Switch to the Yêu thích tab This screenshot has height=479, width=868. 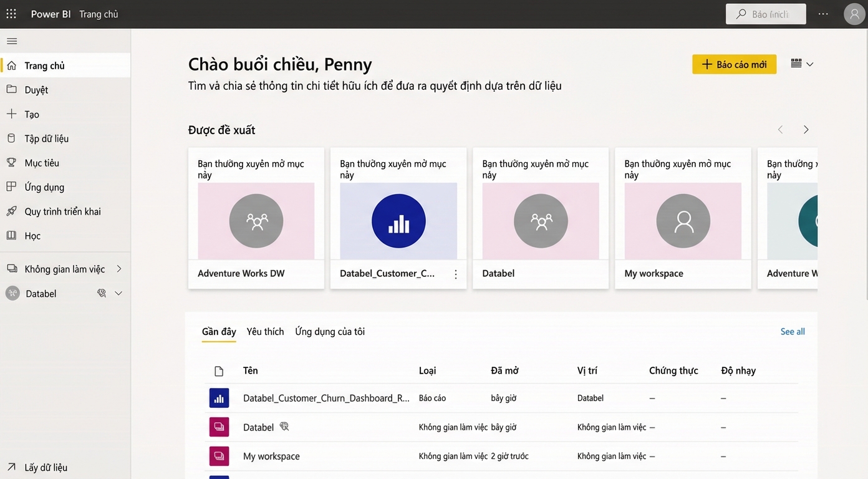click(x=265, y=332)
